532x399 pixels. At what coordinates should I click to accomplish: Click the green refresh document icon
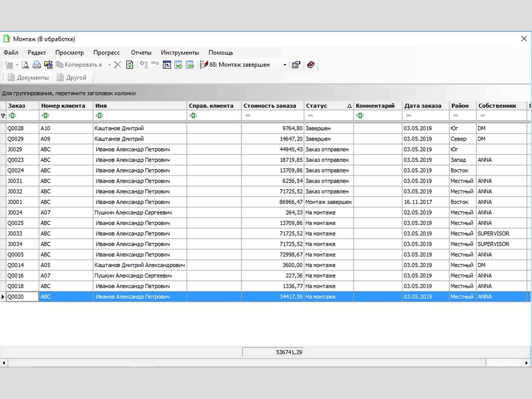point(130,65)
